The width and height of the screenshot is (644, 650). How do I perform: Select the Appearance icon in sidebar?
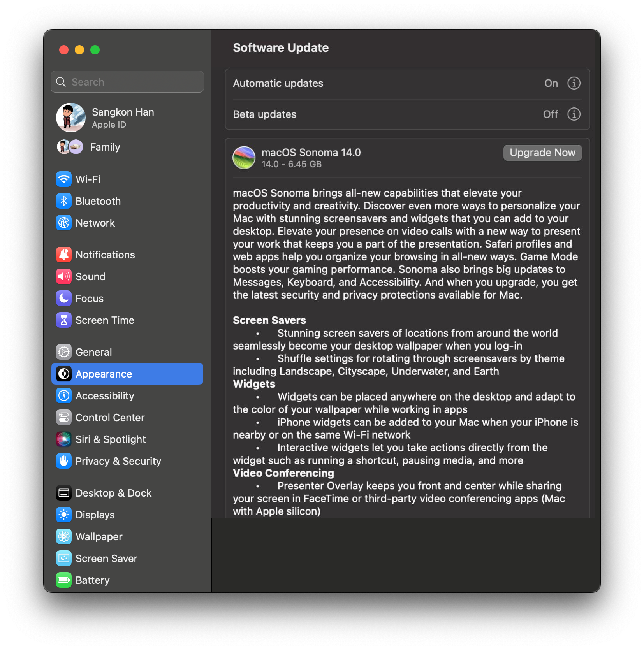pos(64,374)
